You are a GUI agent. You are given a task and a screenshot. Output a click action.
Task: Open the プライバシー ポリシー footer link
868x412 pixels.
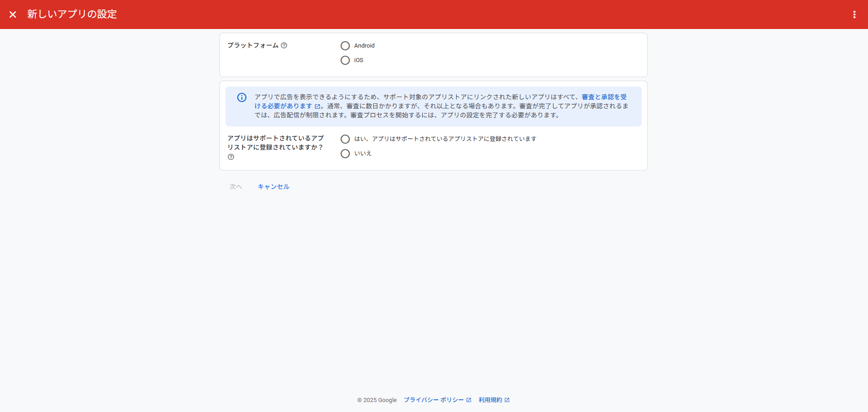click(433, 400)
